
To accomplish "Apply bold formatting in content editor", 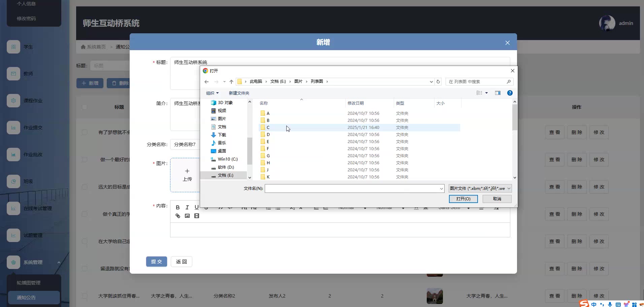I will 178,207.
